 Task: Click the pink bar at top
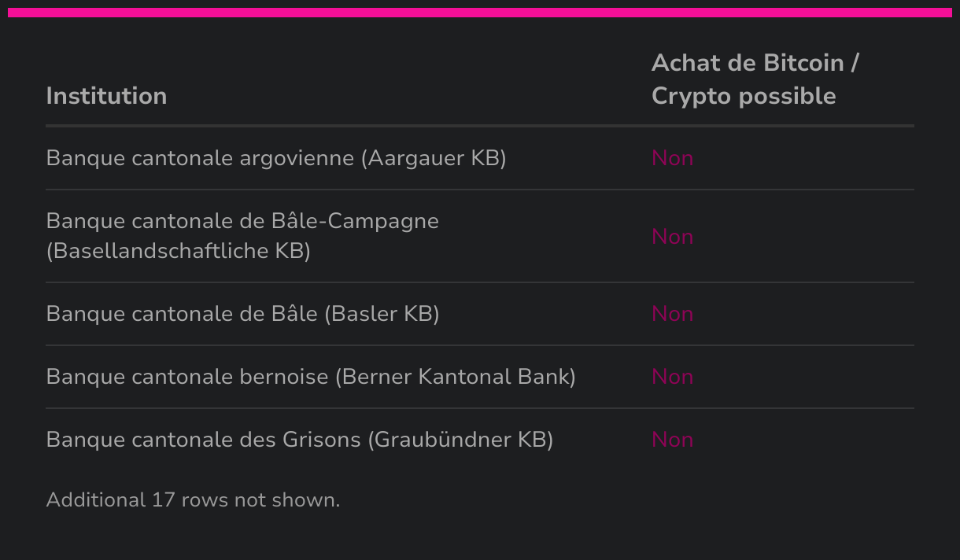(480, 13)
